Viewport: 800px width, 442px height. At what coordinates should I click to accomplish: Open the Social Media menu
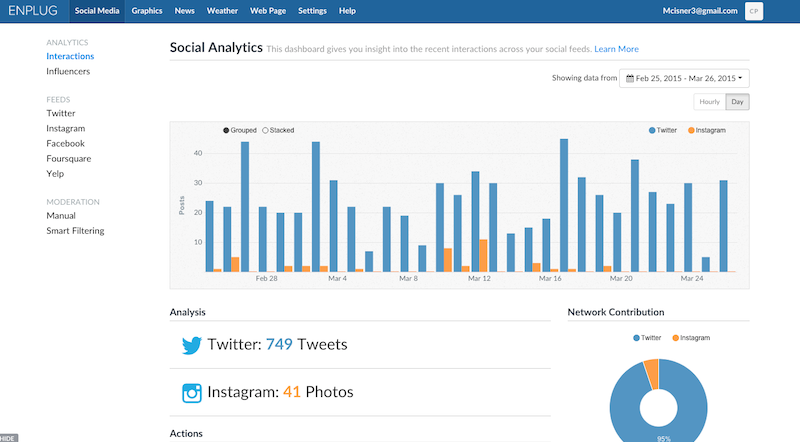click(97, 11)
